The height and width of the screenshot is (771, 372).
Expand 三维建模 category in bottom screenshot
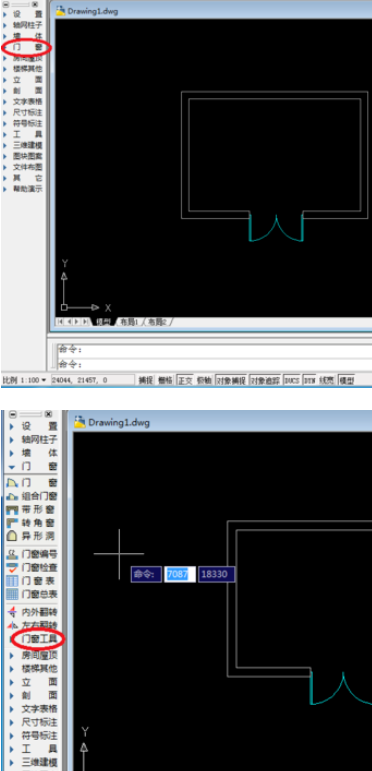coord(33,762)
